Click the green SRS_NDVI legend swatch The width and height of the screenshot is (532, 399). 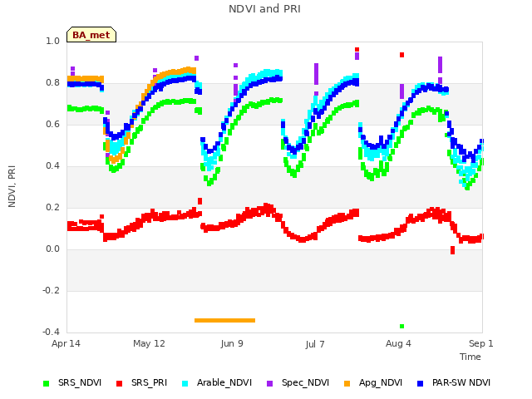(x=47, y=383)
